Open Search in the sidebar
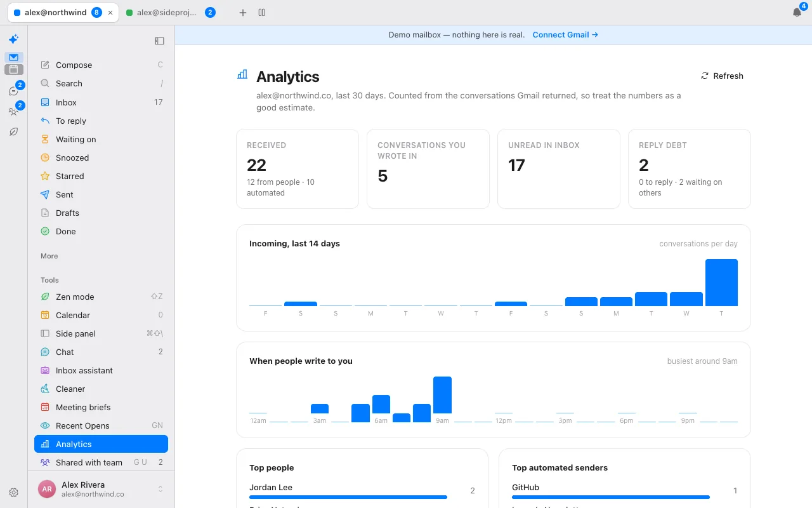The image size is (812, 508). [x=101, y=83]
